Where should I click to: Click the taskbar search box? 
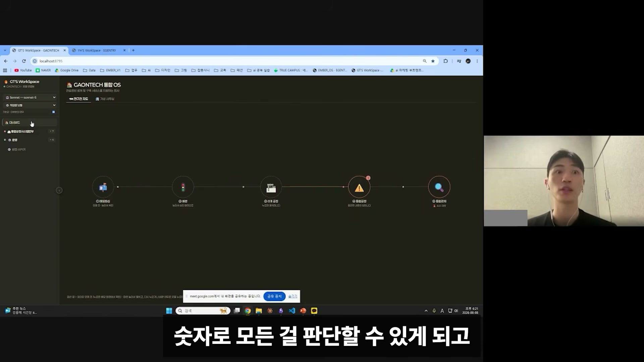point(203,311)
